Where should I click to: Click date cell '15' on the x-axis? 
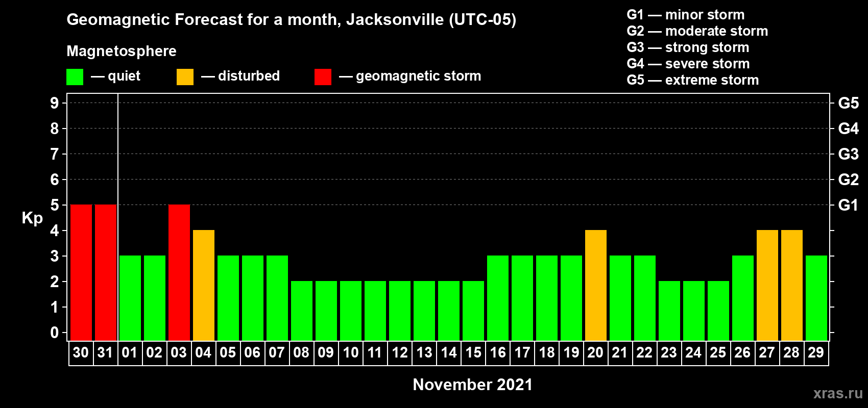(x=473, y=353)
